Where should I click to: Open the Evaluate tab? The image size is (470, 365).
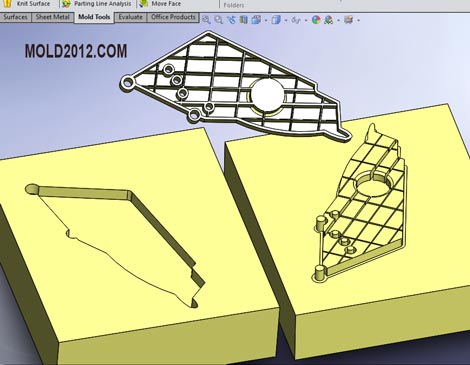coord(130,17)
